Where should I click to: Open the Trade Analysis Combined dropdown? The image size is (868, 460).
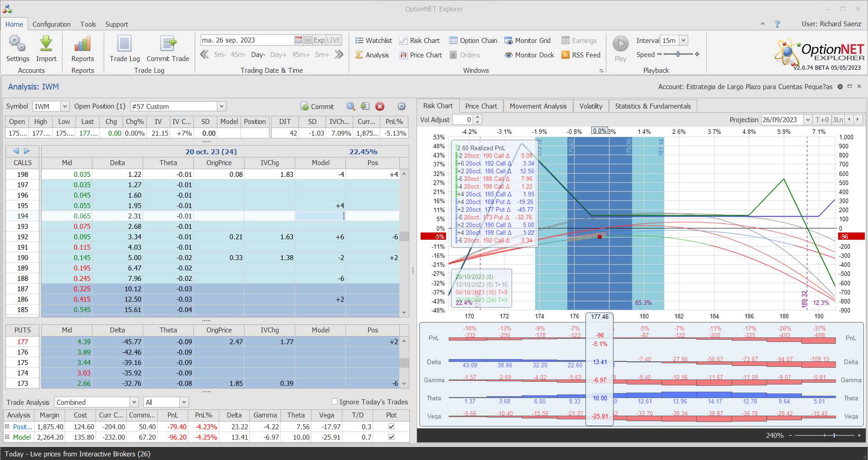[134, 402]
